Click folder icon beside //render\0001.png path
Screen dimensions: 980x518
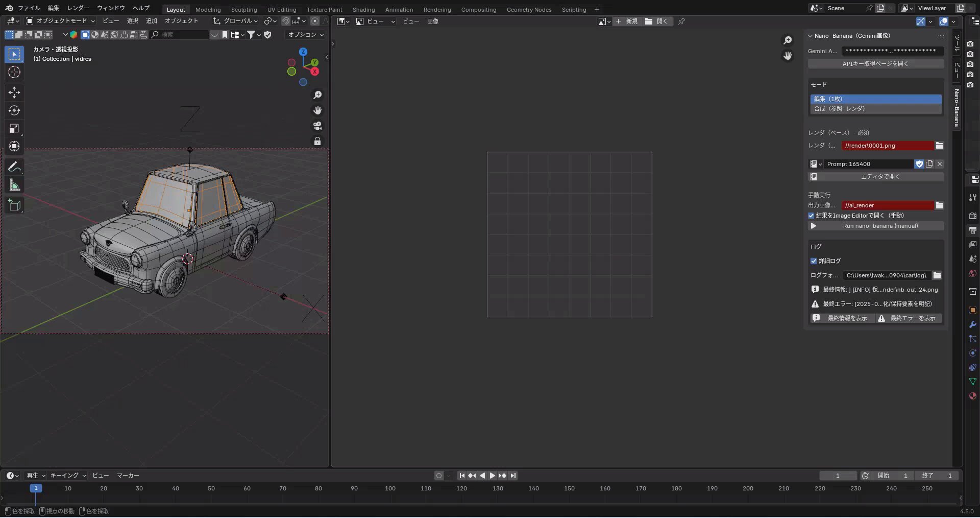point(939,146)
